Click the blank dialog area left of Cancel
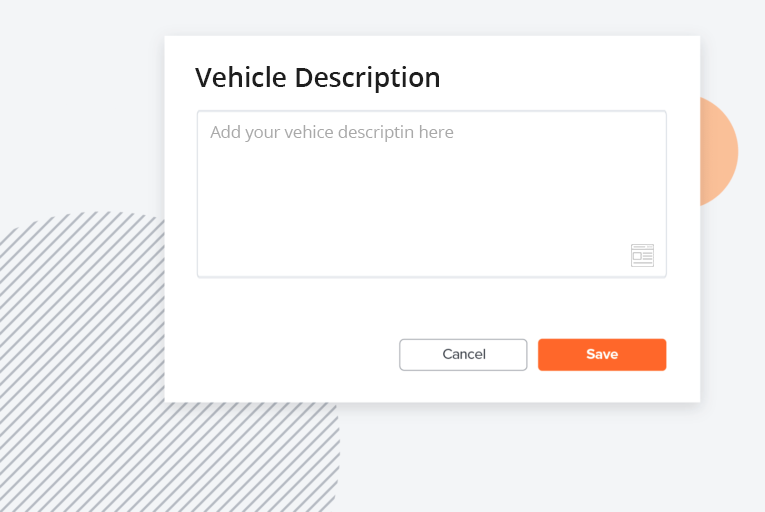 click(x=283, y=354)
